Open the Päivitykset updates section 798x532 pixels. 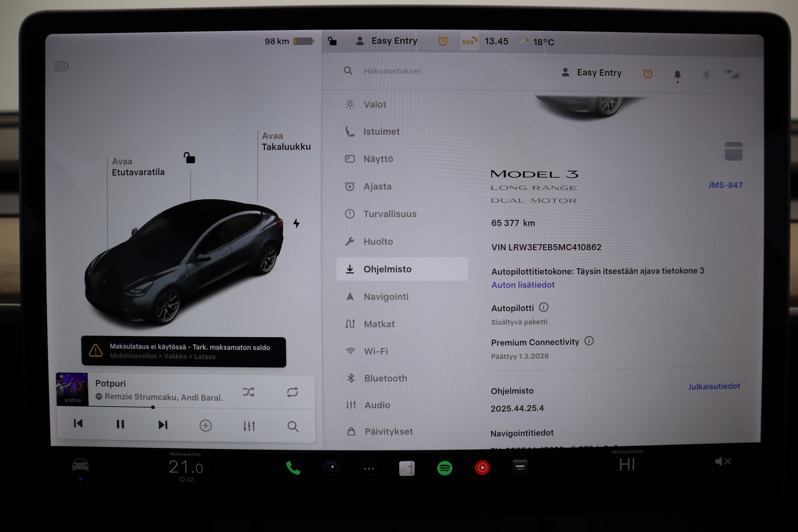[388, 432]
